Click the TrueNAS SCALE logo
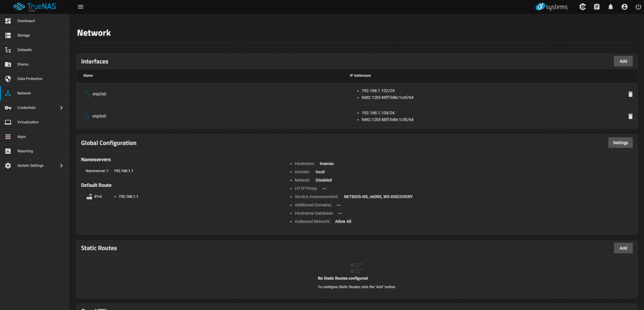 [35, 7]
